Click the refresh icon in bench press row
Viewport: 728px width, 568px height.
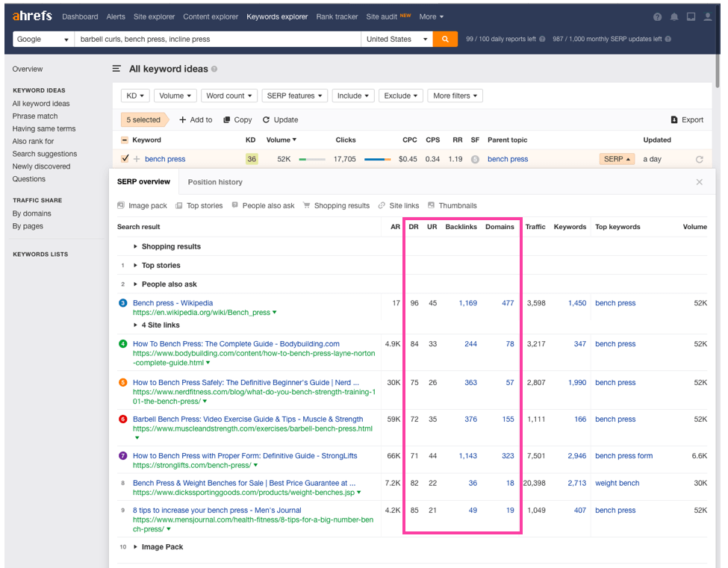click(x=699, y=159)
